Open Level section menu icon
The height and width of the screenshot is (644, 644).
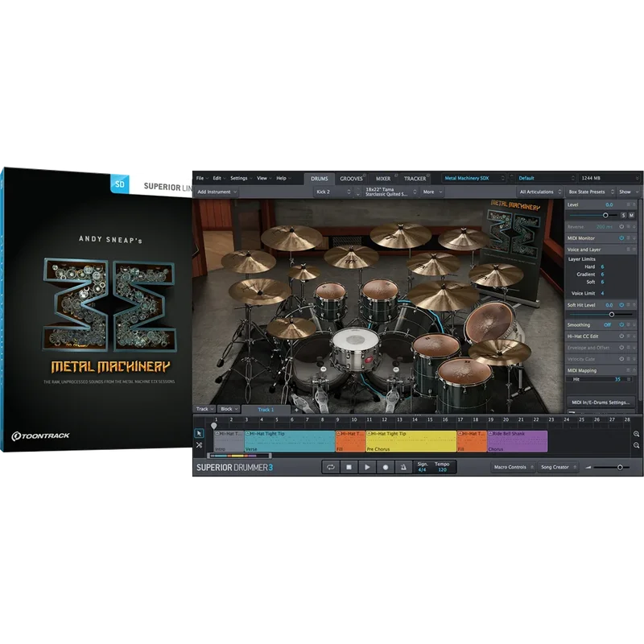(x=629, y=204)
